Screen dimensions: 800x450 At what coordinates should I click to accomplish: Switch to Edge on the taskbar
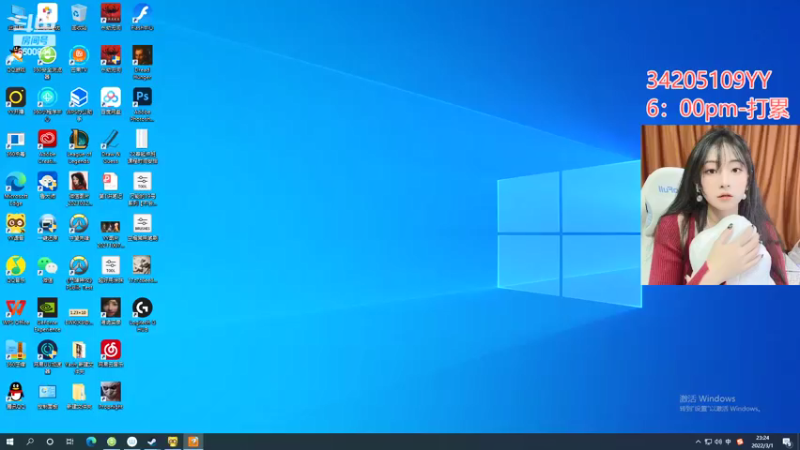click(91, 441)
